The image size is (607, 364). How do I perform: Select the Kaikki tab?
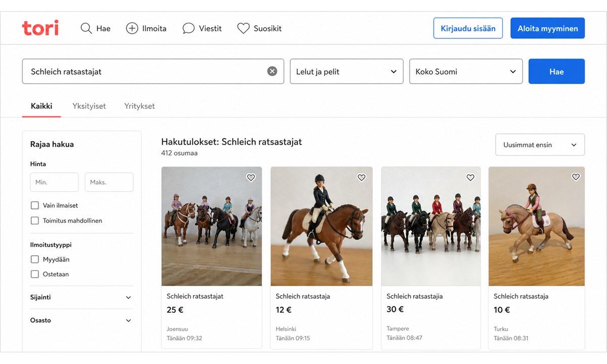pyautogui.click(x=41, y=106)
